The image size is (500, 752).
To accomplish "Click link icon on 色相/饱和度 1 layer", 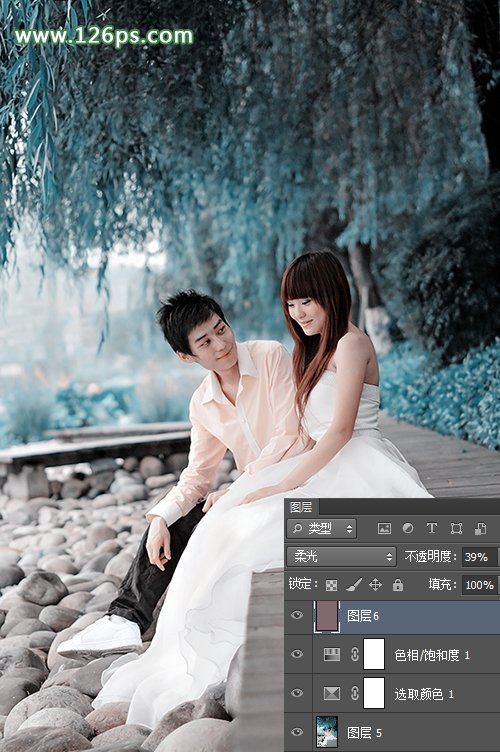I will point(354,655).
